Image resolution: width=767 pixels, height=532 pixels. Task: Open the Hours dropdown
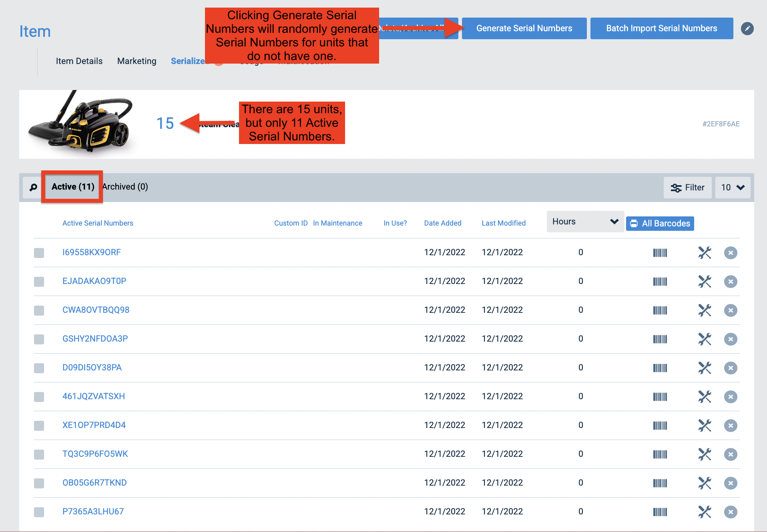click(x=585, y=222)
